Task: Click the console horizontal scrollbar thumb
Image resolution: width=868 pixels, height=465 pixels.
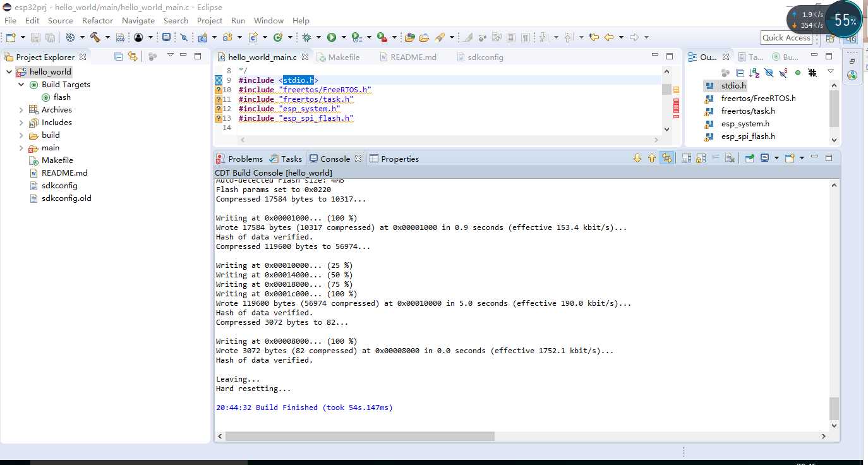Action: click(x=359, y=436)
